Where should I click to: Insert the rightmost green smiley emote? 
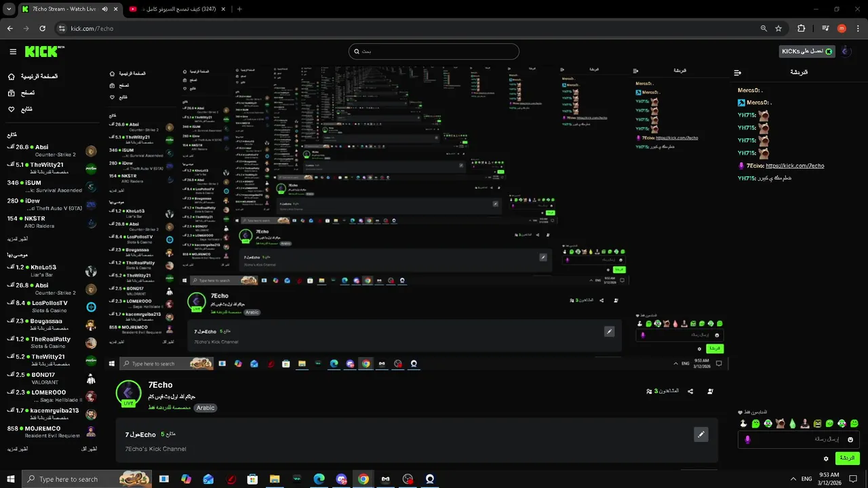(x=854, y=424)
